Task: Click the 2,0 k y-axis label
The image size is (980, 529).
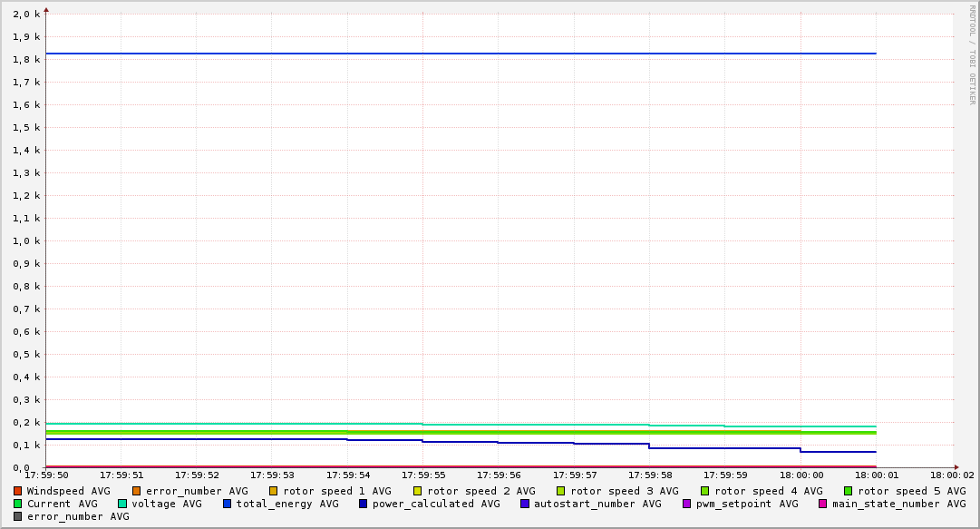Action: 26,15
